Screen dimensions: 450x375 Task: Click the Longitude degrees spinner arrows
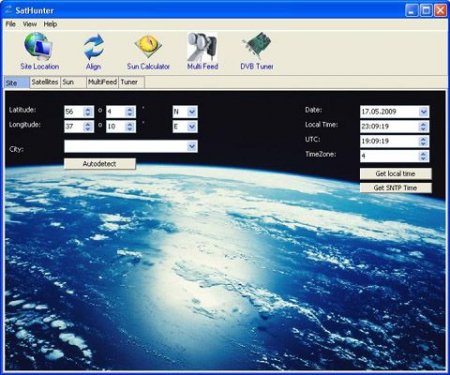coord(88,127)
